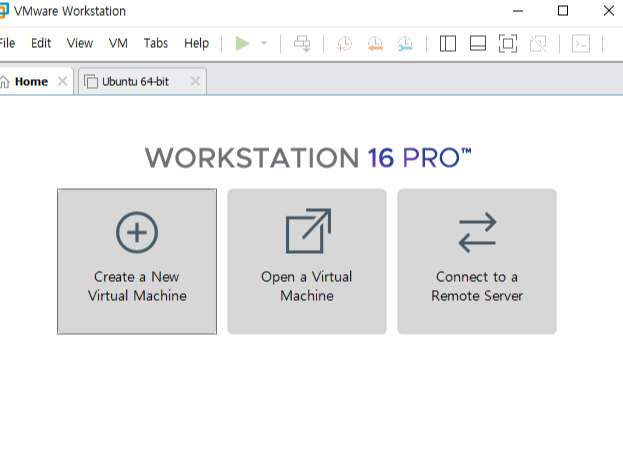Take a snapshot of this virtual machine
623x466 pixels.
pos(344,43)
